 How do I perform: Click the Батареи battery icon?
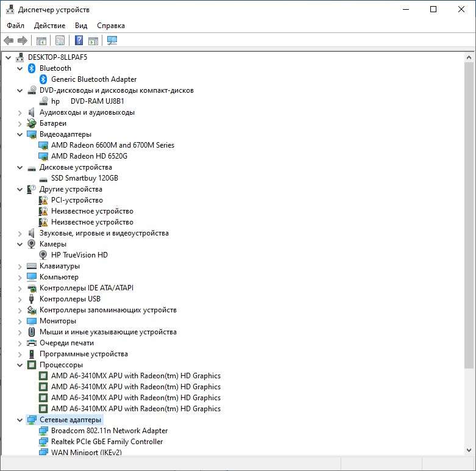[32, 123]
